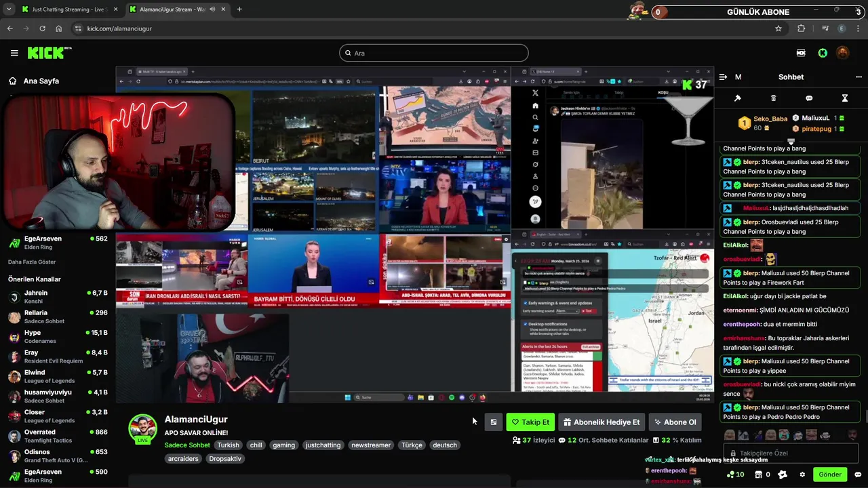868x488 pixels.
Task: Select the justchatting tag
Action: pyautogui.click(x=323, y=445)
